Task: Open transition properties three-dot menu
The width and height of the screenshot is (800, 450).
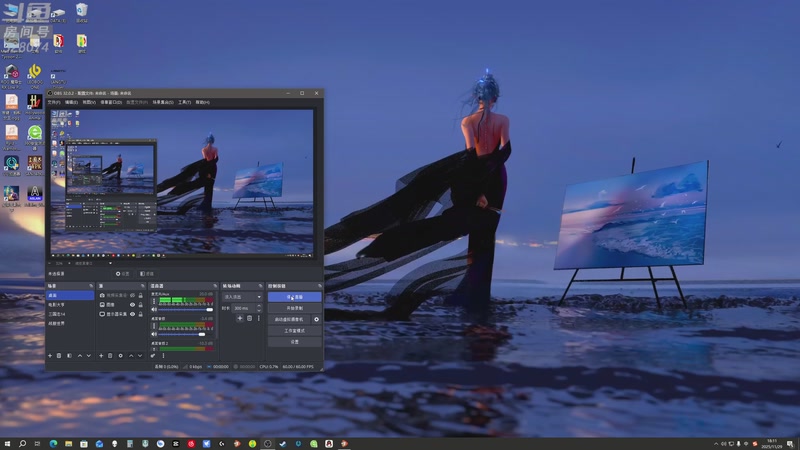Action: point(259,318)
